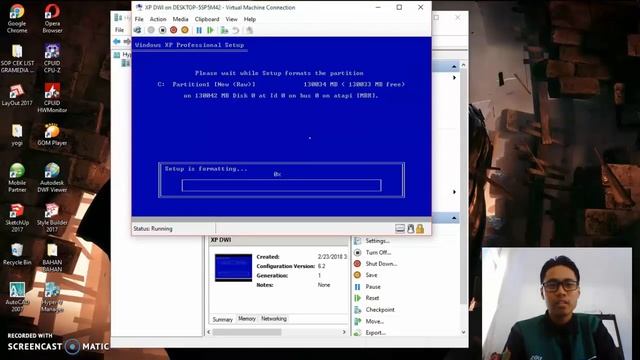Open Style Builder 2017 desktop icon
Viewport: 640px width, 360px height.
[x=52, y=218]
